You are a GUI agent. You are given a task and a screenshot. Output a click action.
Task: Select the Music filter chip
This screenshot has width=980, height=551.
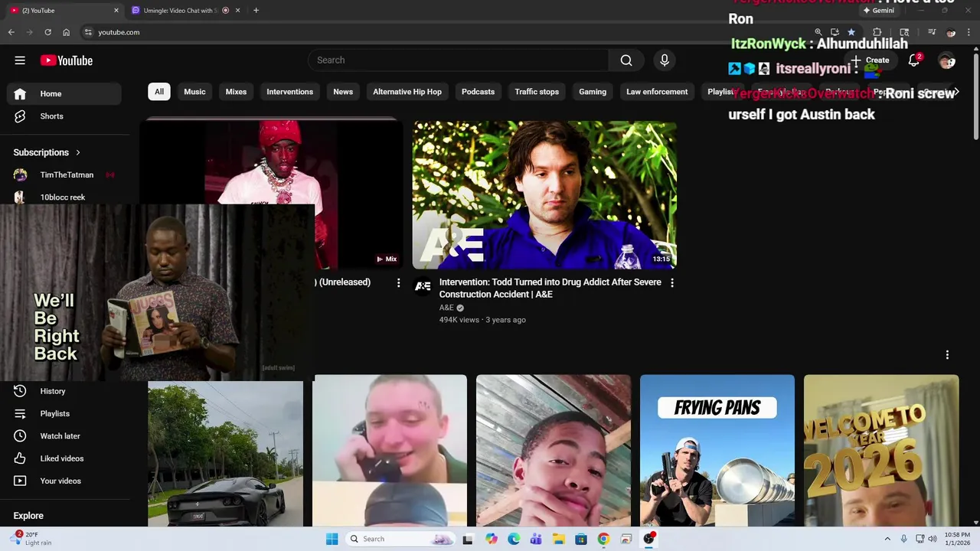[x=194, y=92]
